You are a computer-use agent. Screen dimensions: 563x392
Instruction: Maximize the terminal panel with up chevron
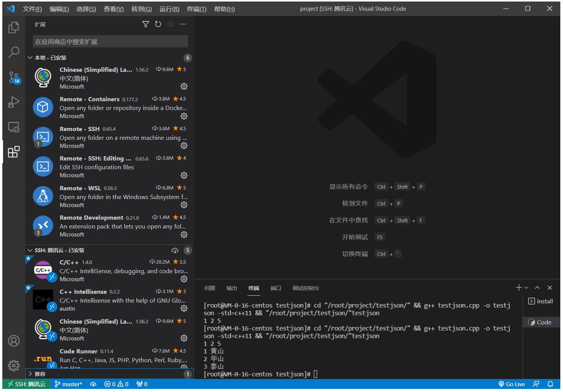pyautogui.click(x=537, y=288)
